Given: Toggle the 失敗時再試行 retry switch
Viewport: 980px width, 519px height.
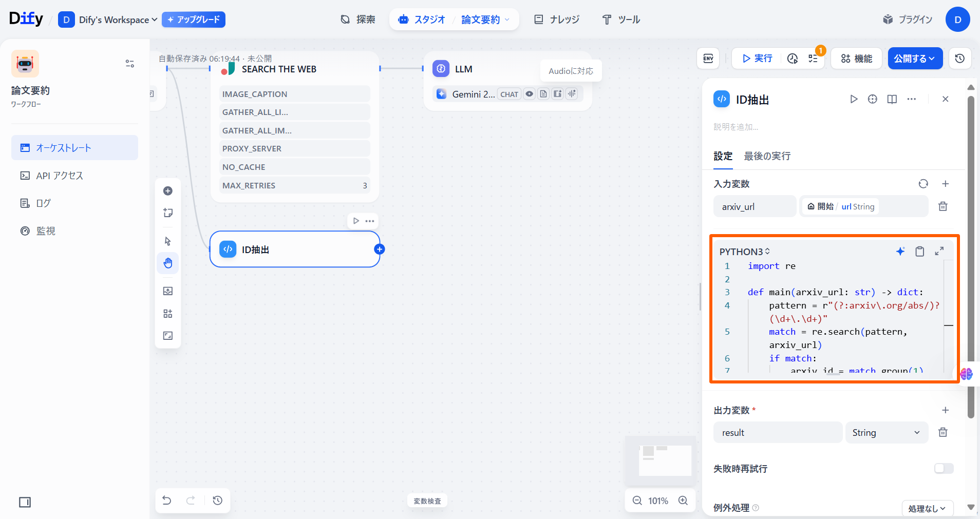Looking at the screenshot, I should coord(944,468).
